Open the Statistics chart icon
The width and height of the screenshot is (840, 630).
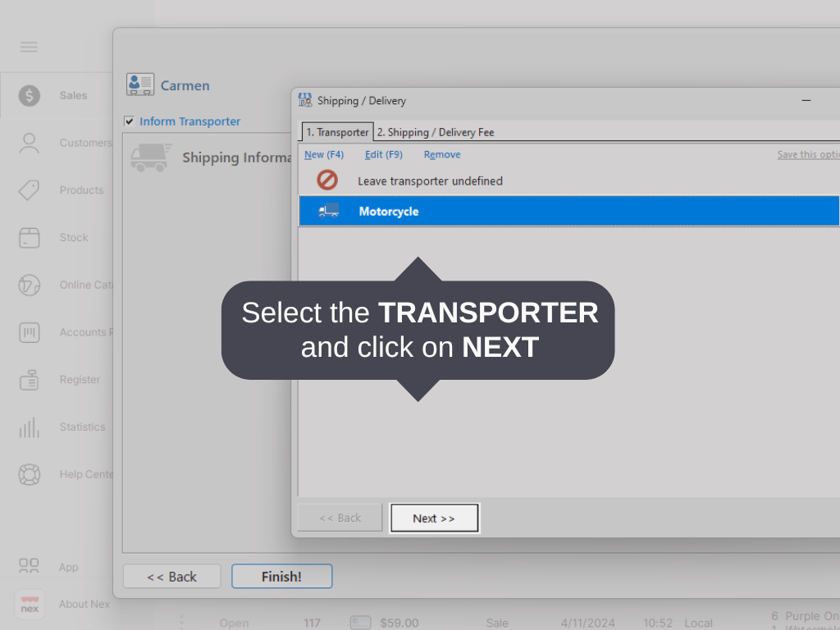(29, 427)
